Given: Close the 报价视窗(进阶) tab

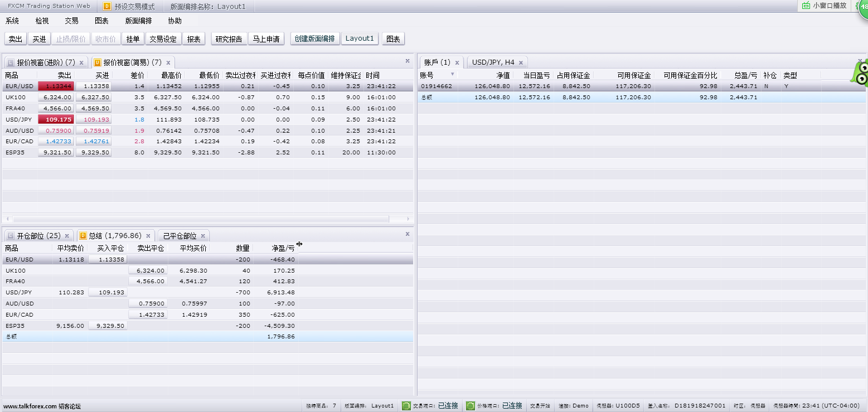Looking at the screenshot, I should click(x=81, y=62).
